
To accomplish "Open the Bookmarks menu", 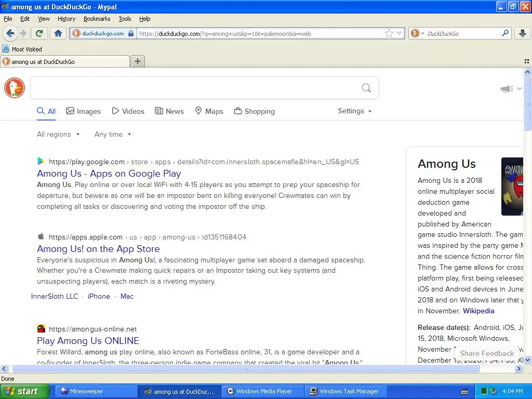I will click(x=97, y=19).
